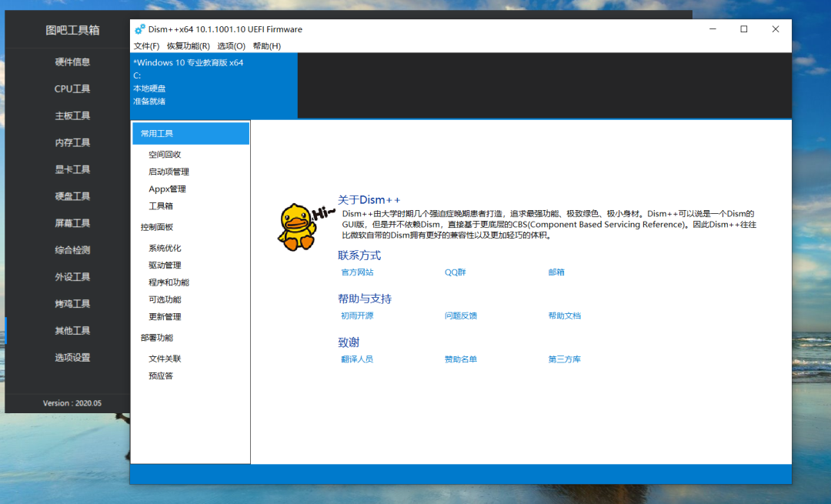The image size is (831, 504).
Task: Select 屏幕工具 in 图吧工具箱 window
Action: pos(72,223)
